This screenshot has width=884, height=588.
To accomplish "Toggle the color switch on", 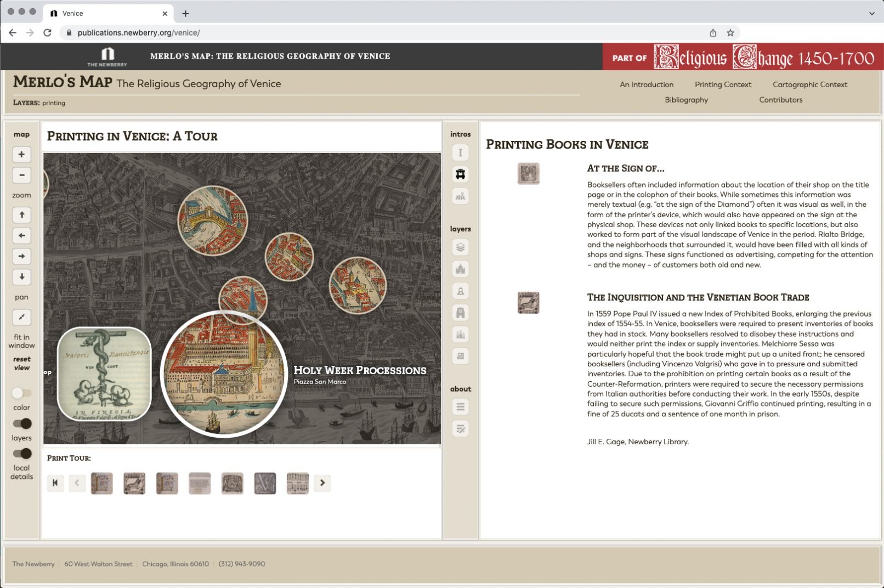I will [x=21, y=393].
